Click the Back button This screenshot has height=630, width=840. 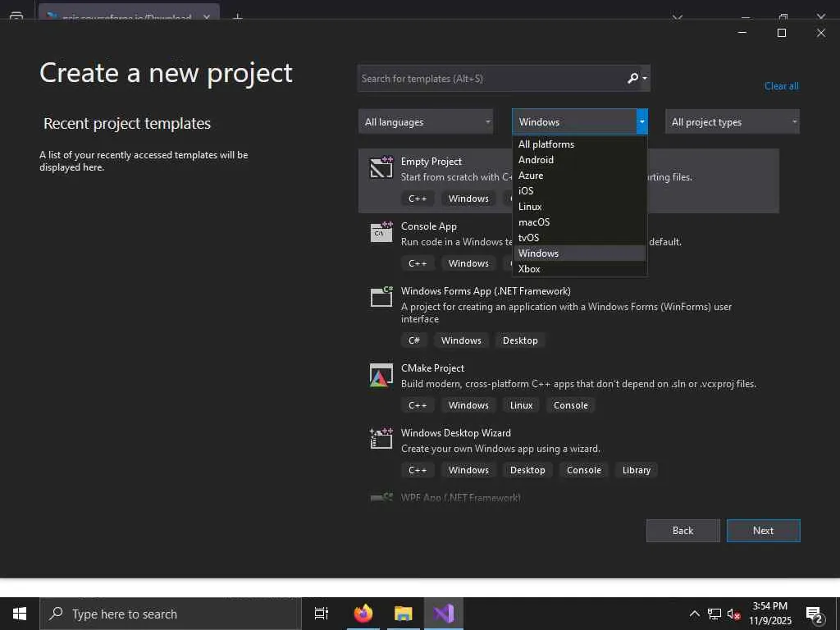pyautogui.click(x=683, y=531)
